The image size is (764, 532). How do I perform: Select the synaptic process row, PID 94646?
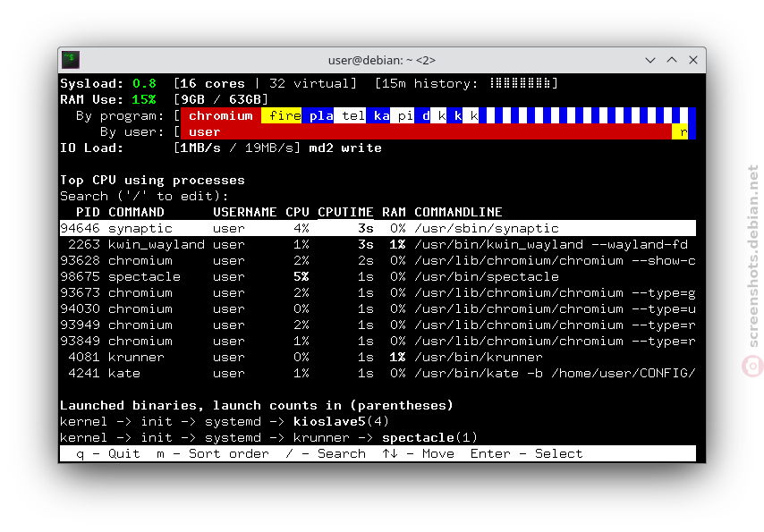point(378,228)
